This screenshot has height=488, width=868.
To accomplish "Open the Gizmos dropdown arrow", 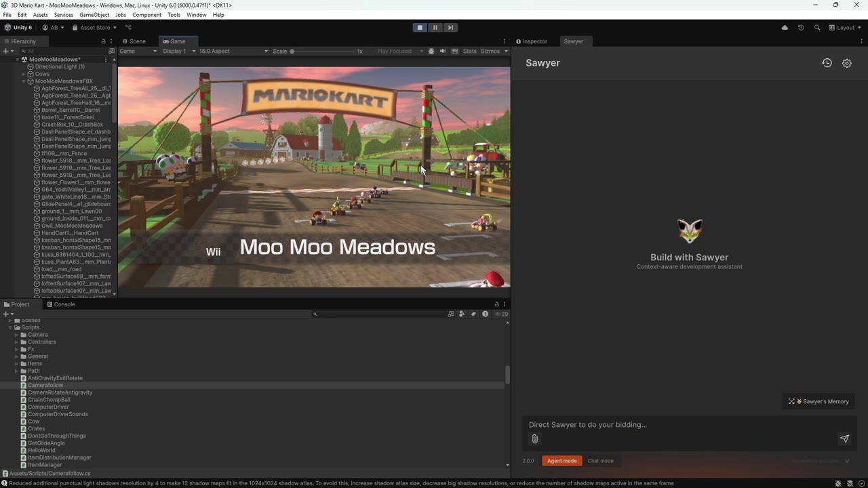I will [x=506, y=52].
